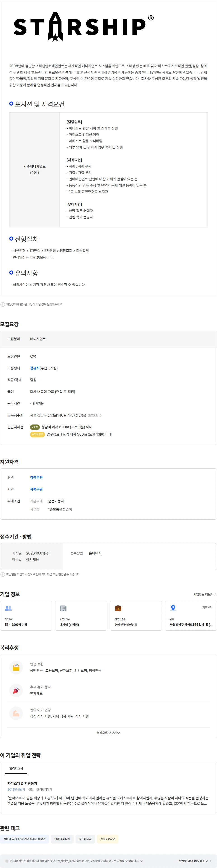Open the 문의 link in the notice

[x=49, y=304]
